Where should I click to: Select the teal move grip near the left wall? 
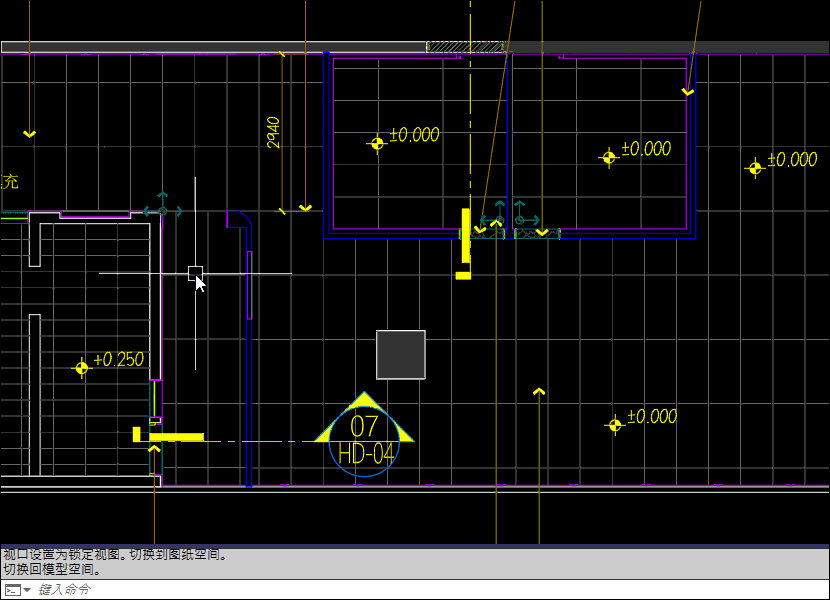pos(162,211)
